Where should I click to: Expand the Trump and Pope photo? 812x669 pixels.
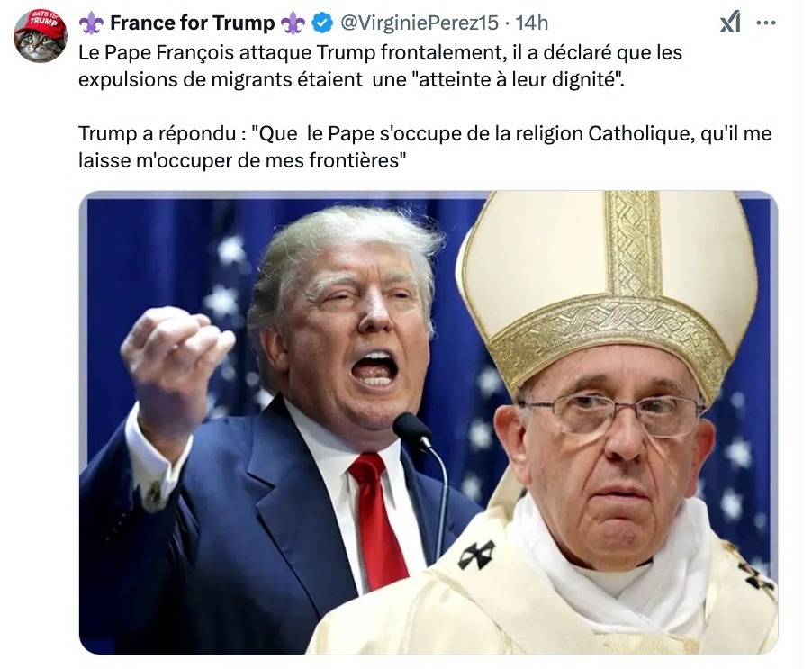pyautogui.click(x=429, y=422)
